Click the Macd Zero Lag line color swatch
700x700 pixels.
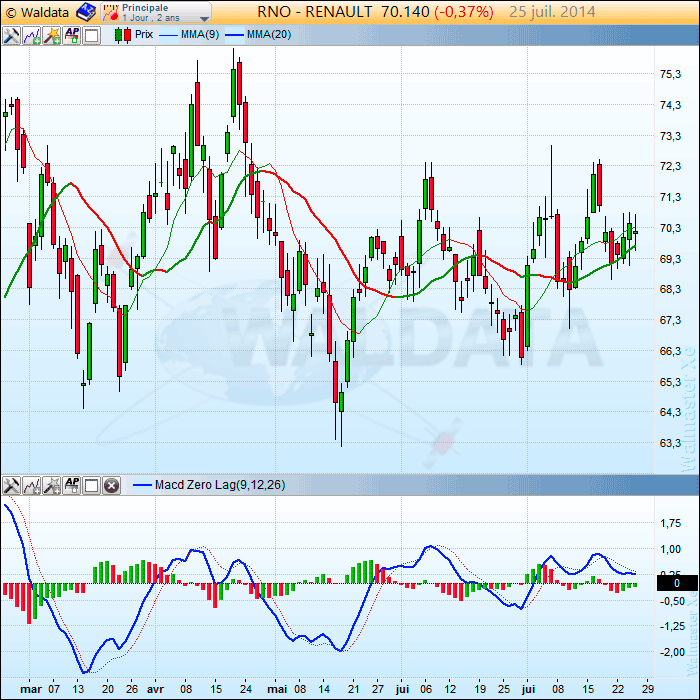point(142,485)
